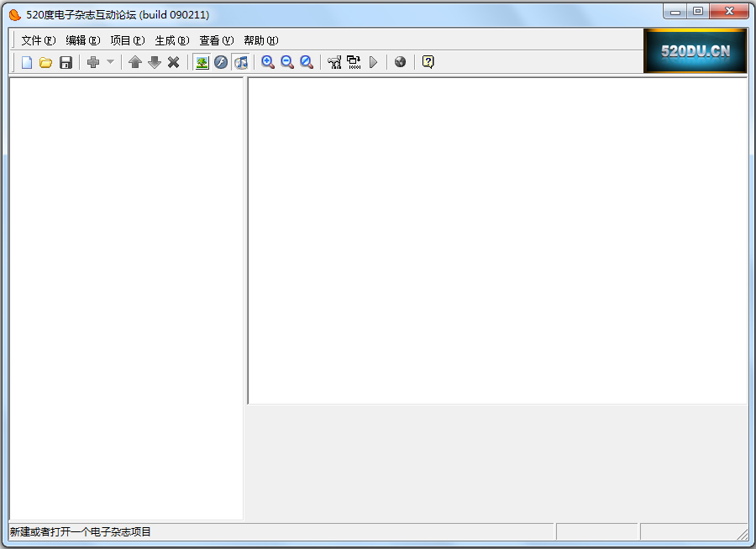Open the 项目(P) menu
The image size is (756, 549).
tap(128, 40)
